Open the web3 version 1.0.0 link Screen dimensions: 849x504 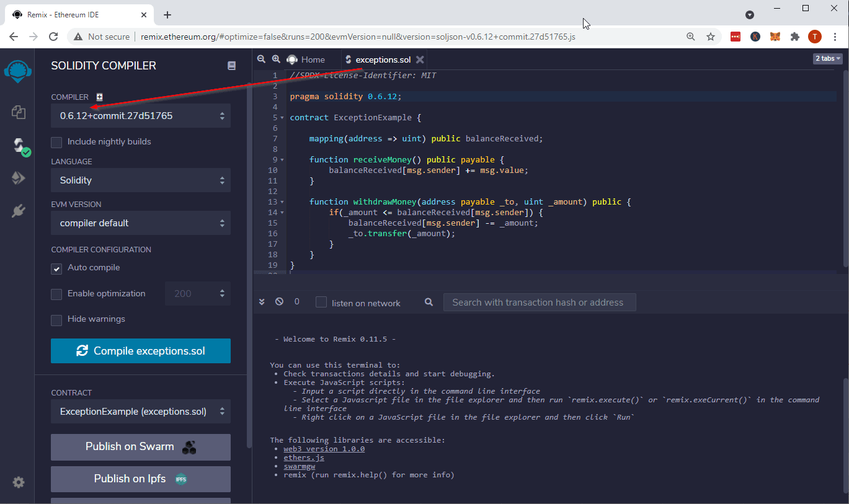tap(324, 449)
